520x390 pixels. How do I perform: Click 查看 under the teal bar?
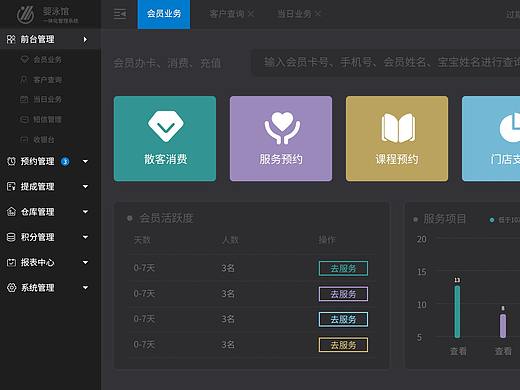tap(458, 351)
